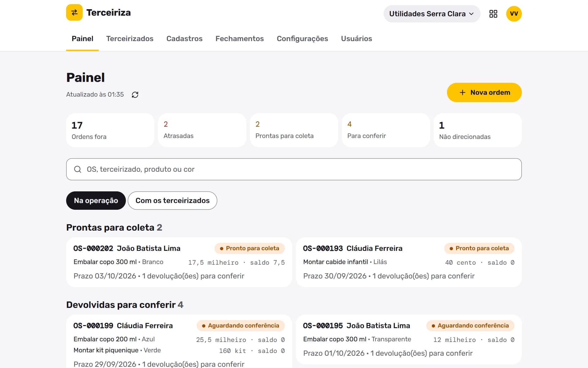Select the 4 Para conferir card

pyautogui.click(x=386, y=130)
